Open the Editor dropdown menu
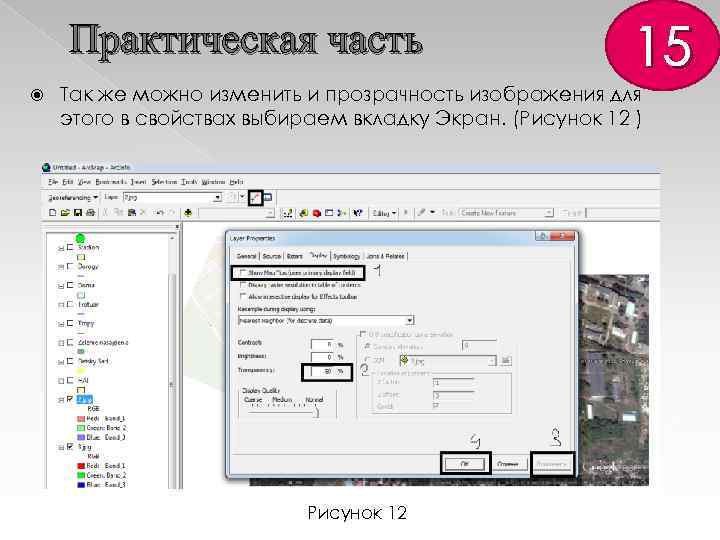Image resolution: width=720 pixels, height=540 pixels. [x=384, y=213]
